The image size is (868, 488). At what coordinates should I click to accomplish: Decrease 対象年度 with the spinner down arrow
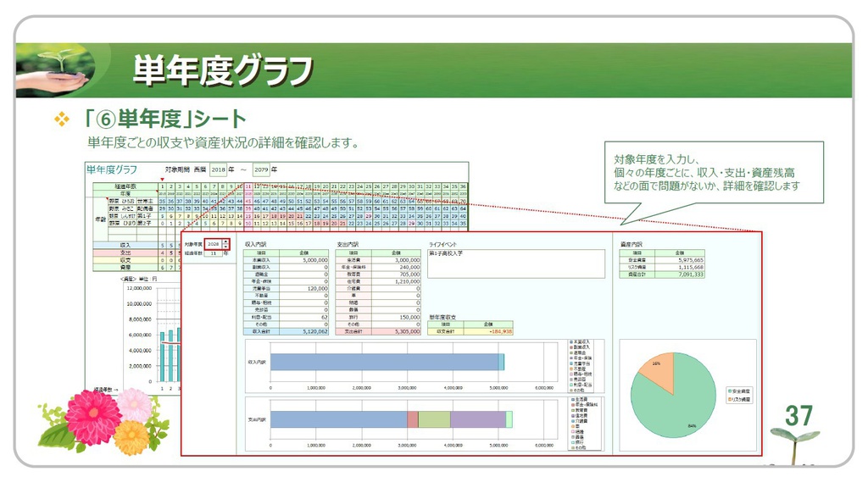225,247
